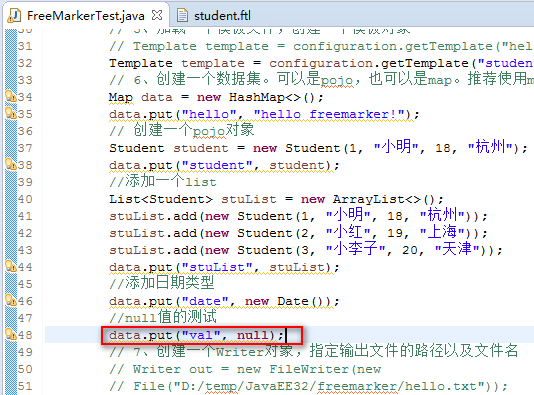Image resolution: width=534 pixels, height=395 pixels.
Task: Switch to the FreeMarkerTest.java tab
Action: point(85,16)
